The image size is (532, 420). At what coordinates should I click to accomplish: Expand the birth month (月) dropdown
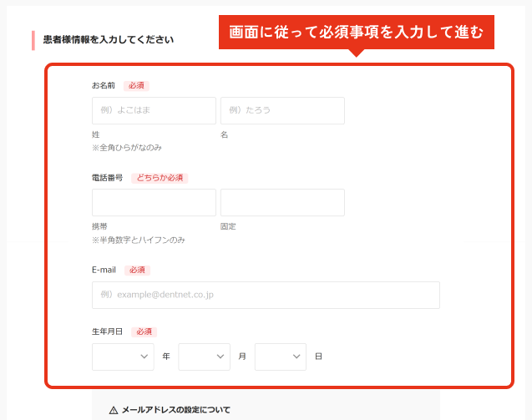tap(204, 357)
